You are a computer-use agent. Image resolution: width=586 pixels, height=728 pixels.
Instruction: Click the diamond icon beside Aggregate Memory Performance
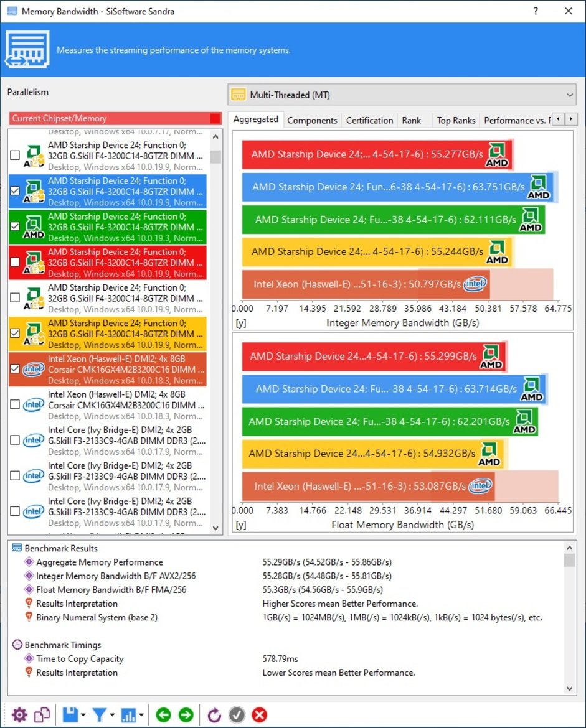pyautogui.click(x=29, y=562)
